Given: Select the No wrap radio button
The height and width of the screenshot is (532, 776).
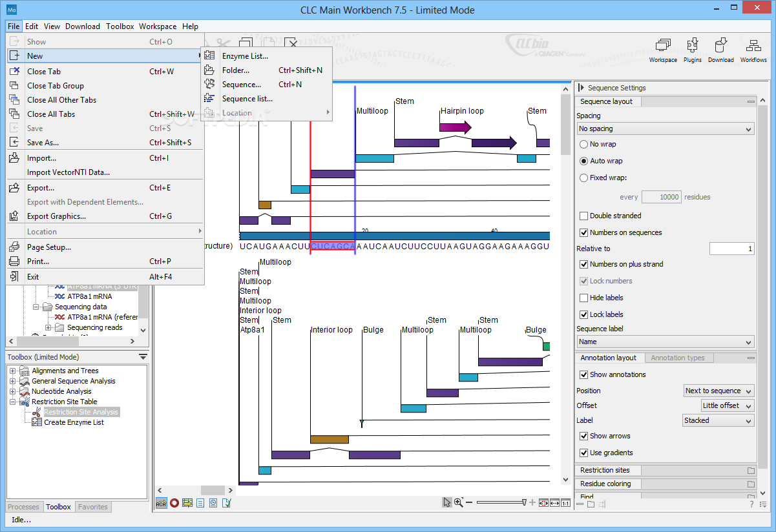Looking at the screenshot, I should click(x=584, y=144).
